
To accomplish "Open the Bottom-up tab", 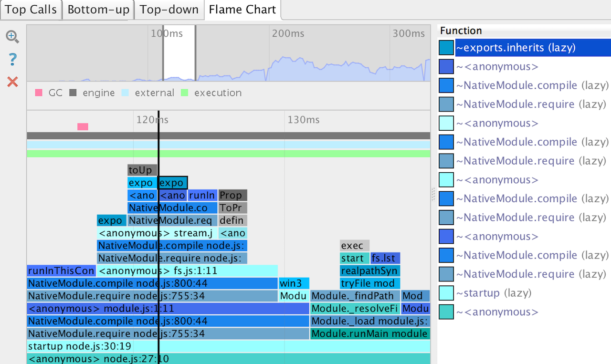I will [98, 10].
